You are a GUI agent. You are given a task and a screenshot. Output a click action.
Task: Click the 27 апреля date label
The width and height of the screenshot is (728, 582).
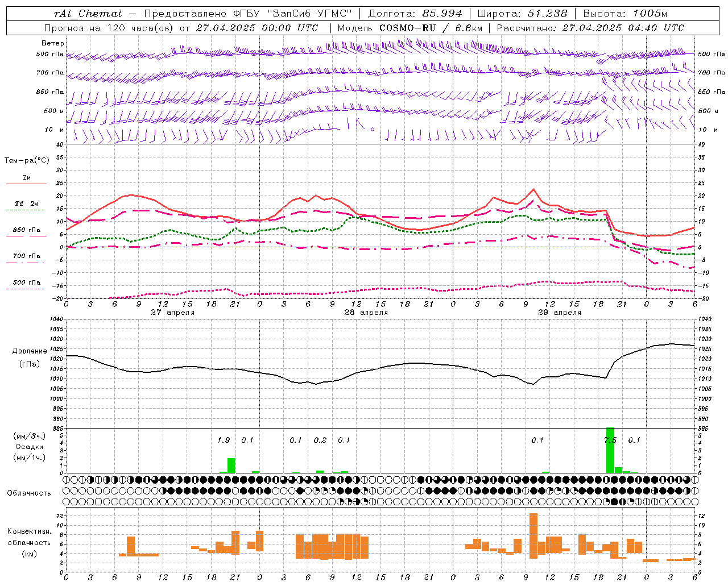172,313
